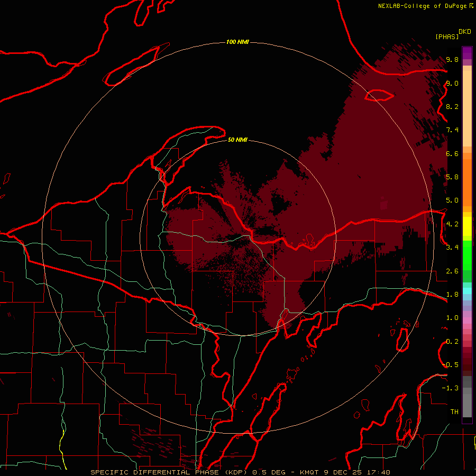Image resolution: width=476 pixels, height=476 pixels.
Task: Click the 3.4 value on the color scale
Action: pyautogui.click(x=452, y=248)
